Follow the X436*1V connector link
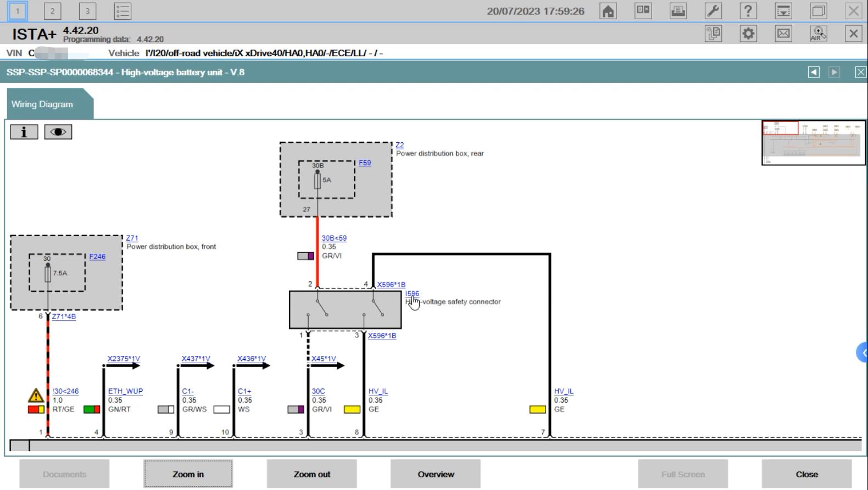This screenshot has width=868, height=490. pyautogui.click(x=252, y=359)
